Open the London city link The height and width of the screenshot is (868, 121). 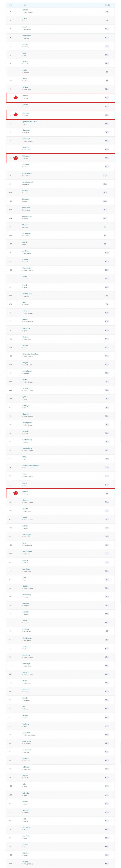(x=25, y=10)
